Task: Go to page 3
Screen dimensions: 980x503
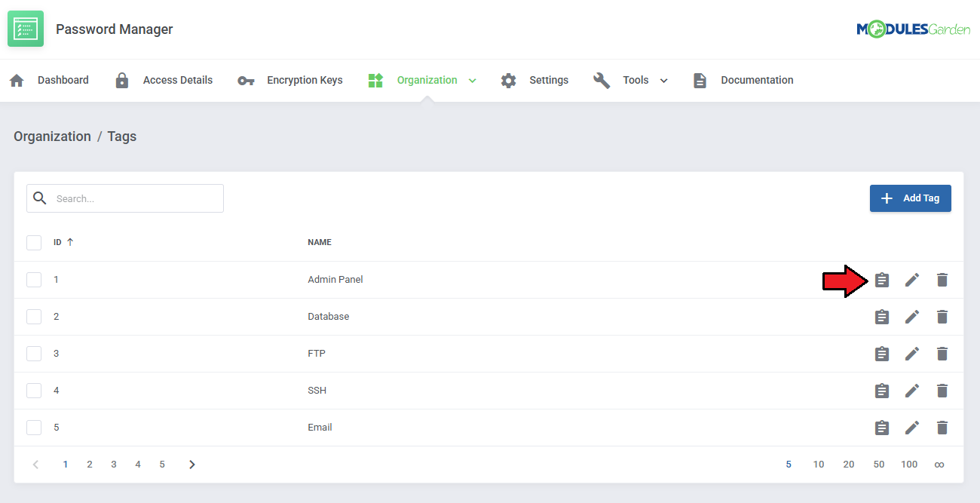Action: (114, 465)
